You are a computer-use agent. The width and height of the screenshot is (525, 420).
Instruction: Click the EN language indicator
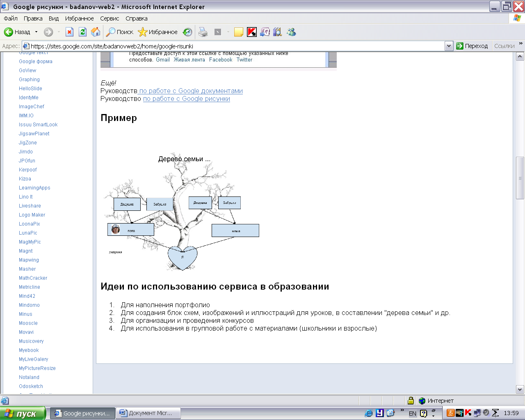click(x=413, y=413)
